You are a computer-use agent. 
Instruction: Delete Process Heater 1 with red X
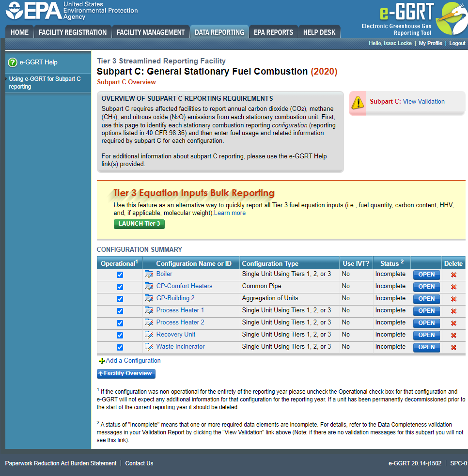pos(454,311)
